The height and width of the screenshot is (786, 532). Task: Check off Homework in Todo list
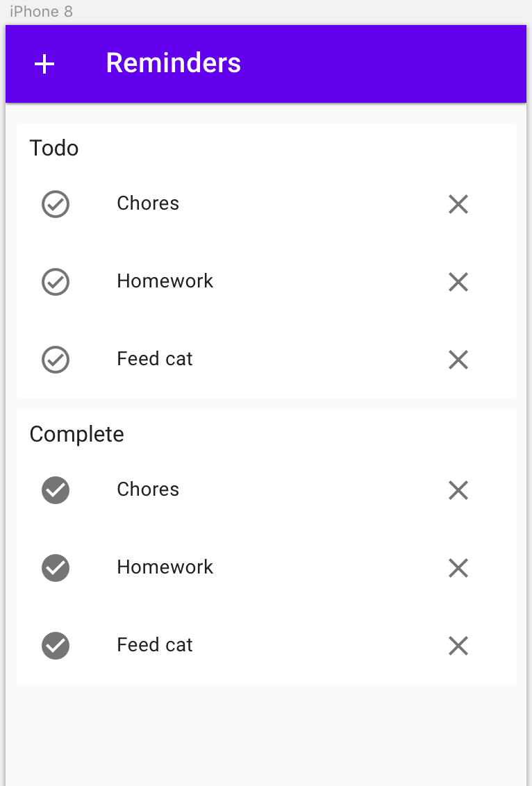(x=55, y=282)
